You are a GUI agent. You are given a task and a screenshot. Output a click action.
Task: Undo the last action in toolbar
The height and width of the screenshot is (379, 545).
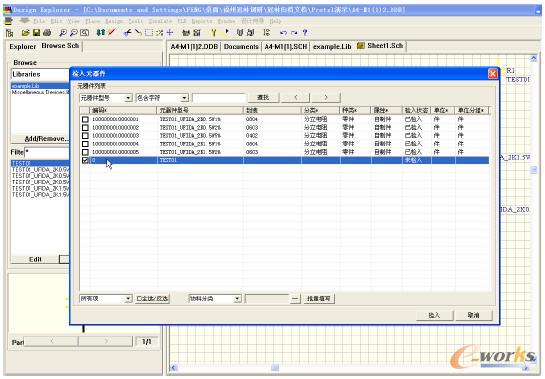(283, 33)
